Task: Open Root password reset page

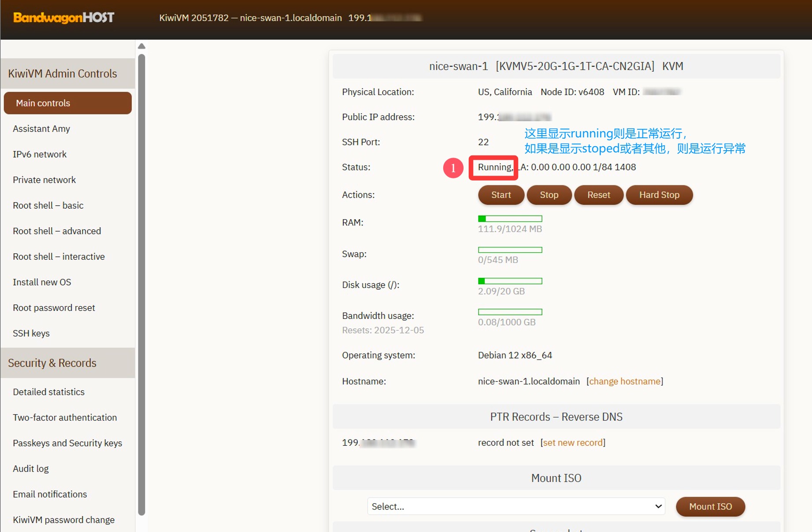Action: point(54,307)
